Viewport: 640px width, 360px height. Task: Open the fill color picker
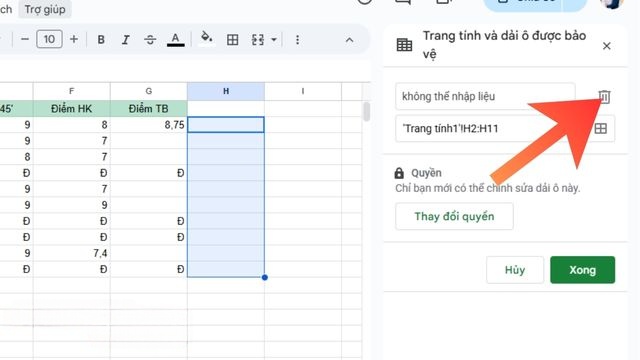click(207, 39)
